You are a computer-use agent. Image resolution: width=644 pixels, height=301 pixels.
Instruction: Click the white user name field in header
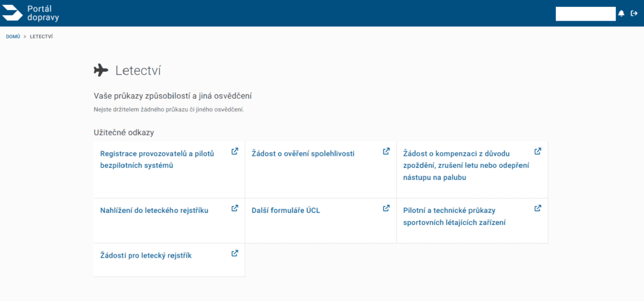pos(586,14)
